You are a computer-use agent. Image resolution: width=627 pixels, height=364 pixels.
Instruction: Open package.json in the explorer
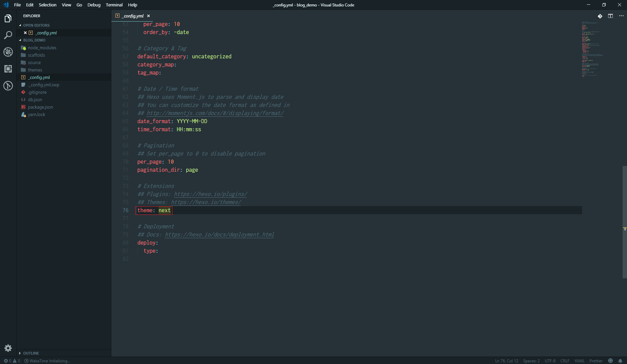pos(40,107)
